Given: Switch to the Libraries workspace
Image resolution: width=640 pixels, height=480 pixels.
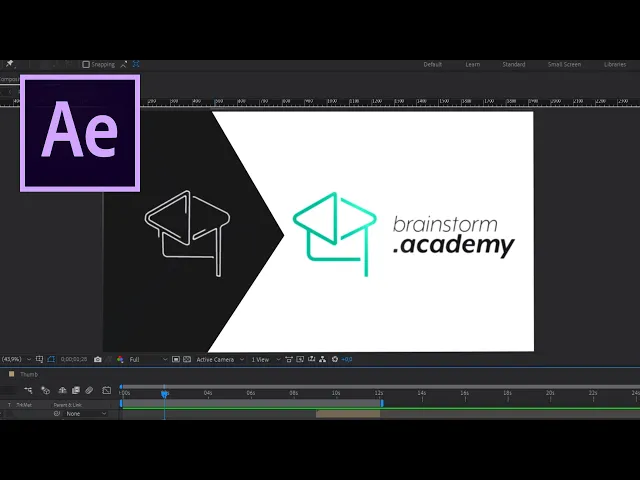Looking at the screenshot, I should pos(615,64).
